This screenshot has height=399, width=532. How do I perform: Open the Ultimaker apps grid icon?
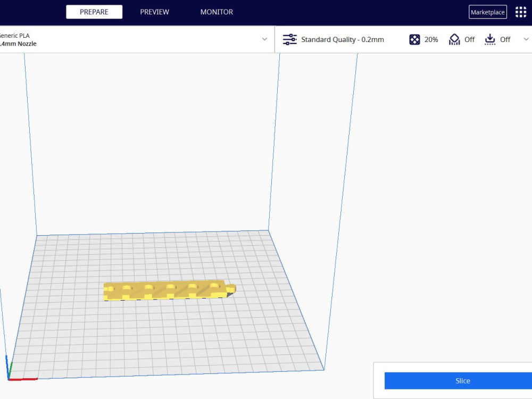click(520, 11)
